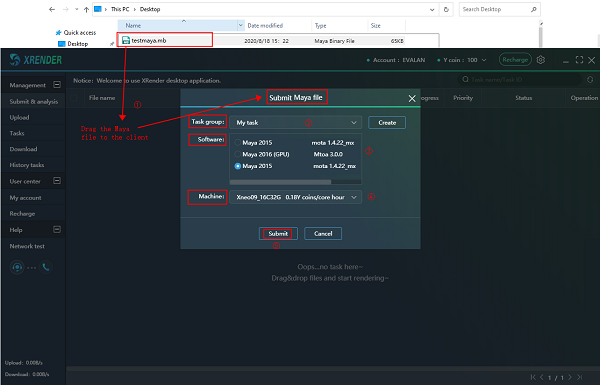Viewport: 600px width, 385px height.
Task: Open History tasks in sidebar
Action: tap(34, 165)
